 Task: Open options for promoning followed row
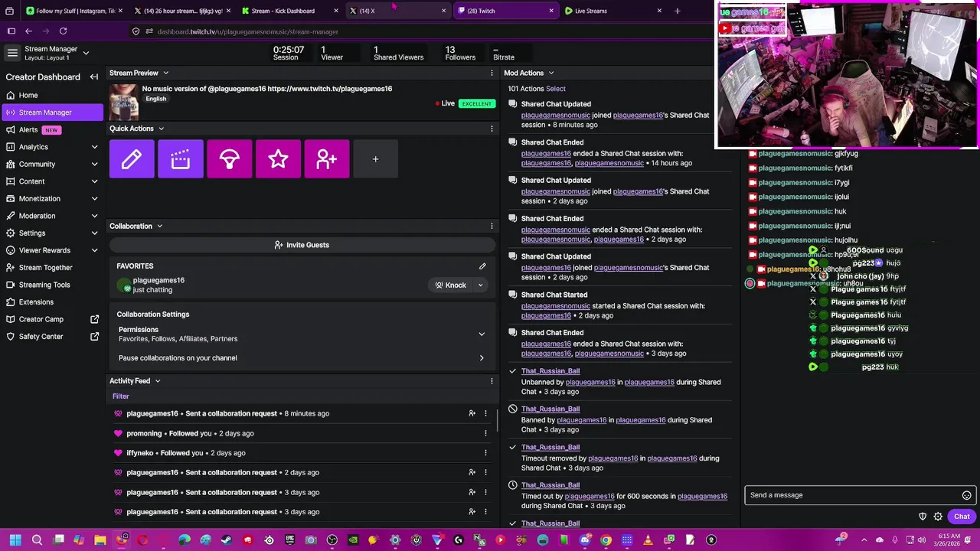click(x=485, y=433)
